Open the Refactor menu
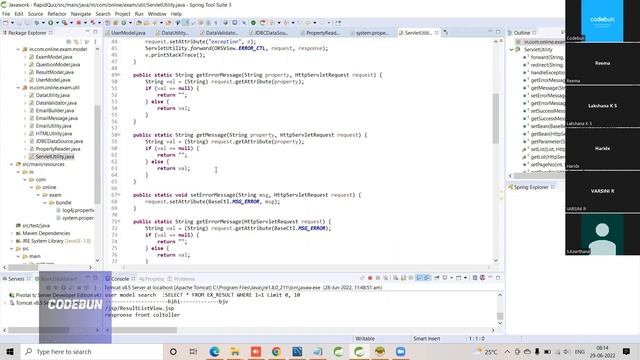The height and width of the screenshot is (360, 640). pos(57,14)
